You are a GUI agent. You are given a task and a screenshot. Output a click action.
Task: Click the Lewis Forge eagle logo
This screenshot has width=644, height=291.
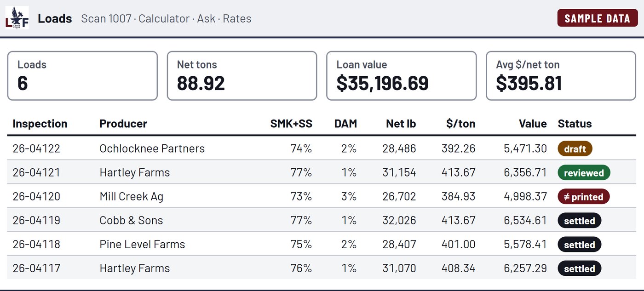[17, 18]
